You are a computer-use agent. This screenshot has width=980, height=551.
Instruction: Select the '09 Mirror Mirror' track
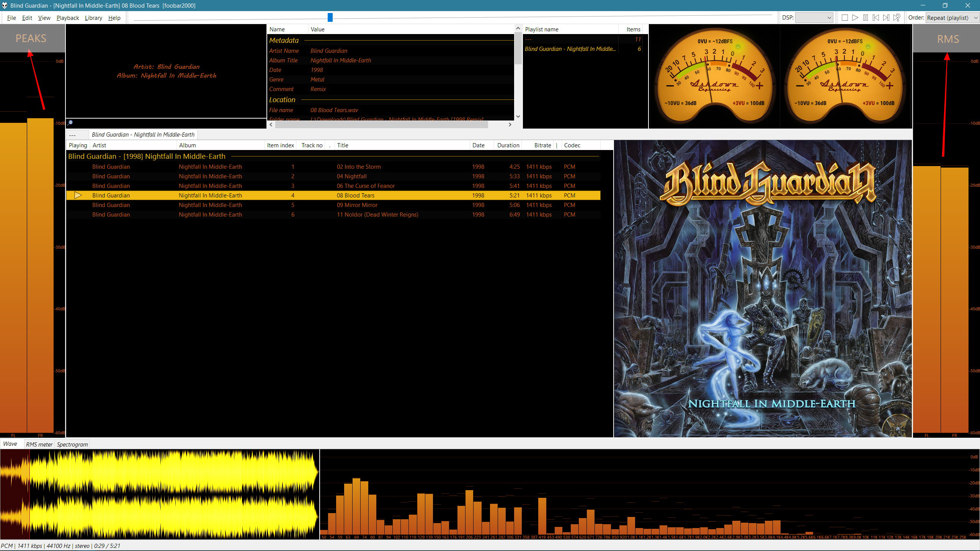pos(357,205)
